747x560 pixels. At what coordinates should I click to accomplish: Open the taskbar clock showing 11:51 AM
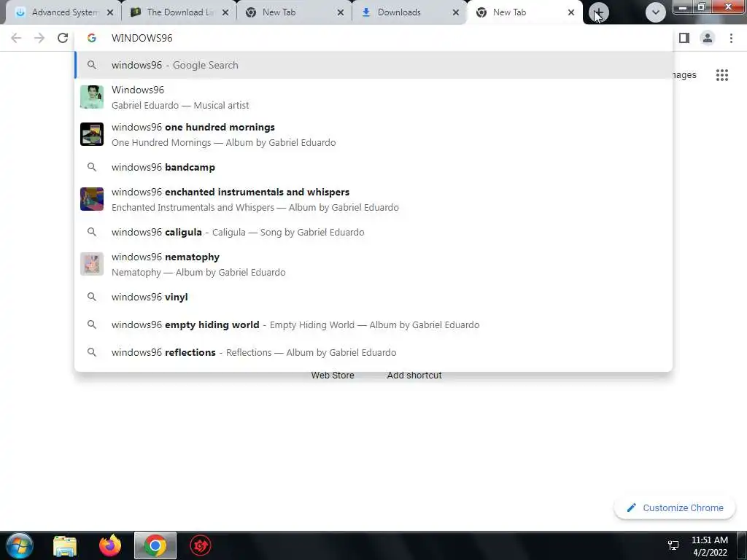click(710, 546)
